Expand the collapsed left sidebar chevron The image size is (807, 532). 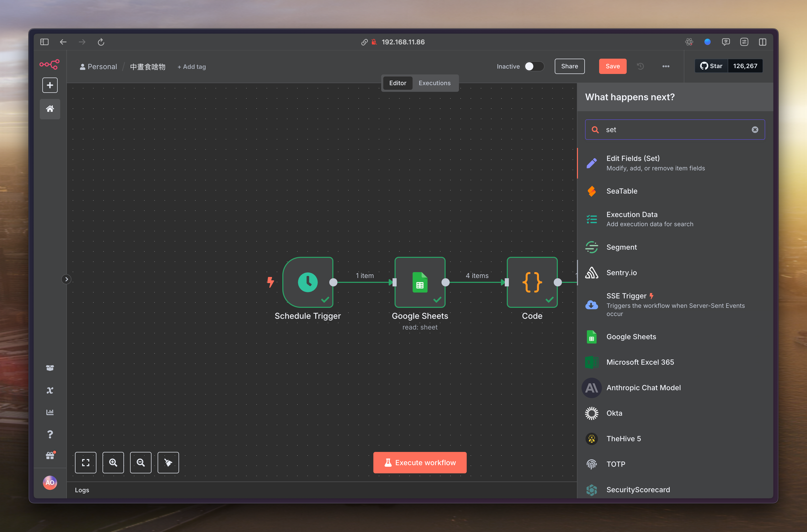coord(67,279)
